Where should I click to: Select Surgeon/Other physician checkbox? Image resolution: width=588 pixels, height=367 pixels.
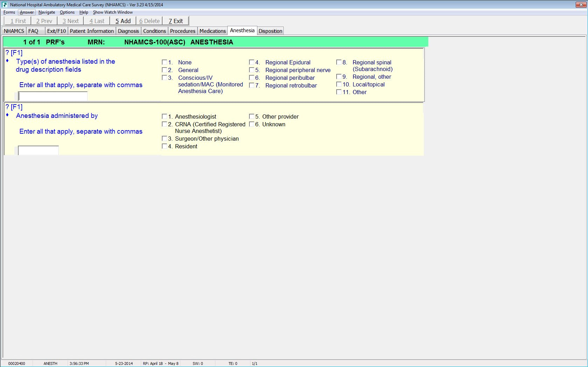pyautogui.click(x=164, y=139)
